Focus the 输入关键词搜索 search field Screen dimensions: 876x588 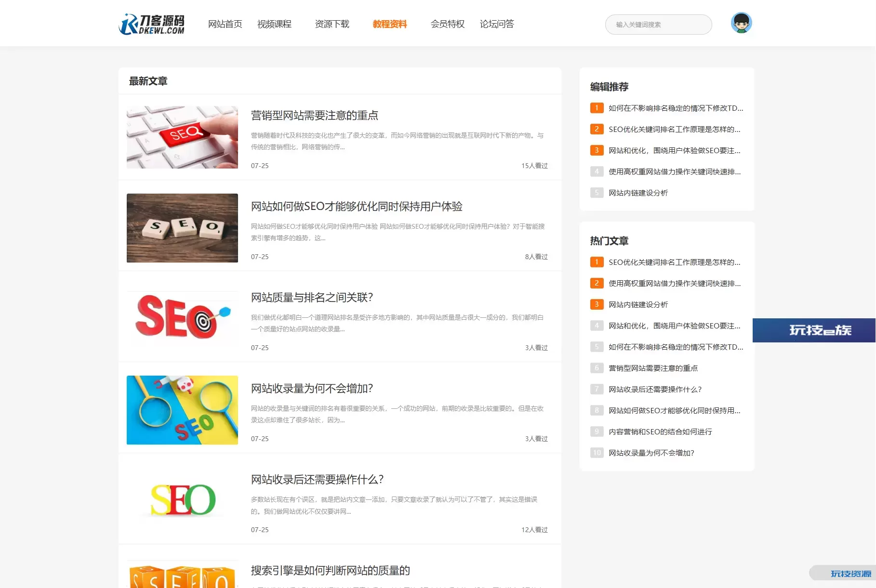tap(658, 25)
